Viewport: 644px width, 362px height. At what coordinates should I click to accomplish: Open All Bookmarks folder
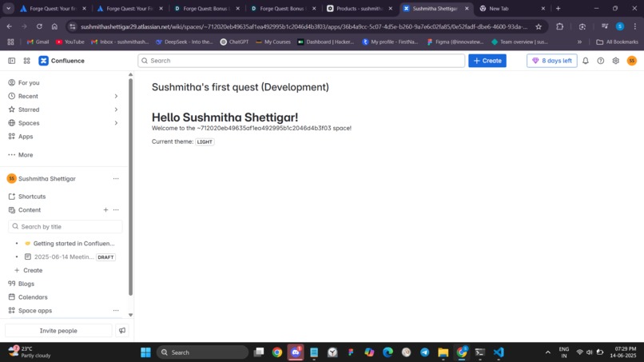pyautogui.click(x=618, y=42)
